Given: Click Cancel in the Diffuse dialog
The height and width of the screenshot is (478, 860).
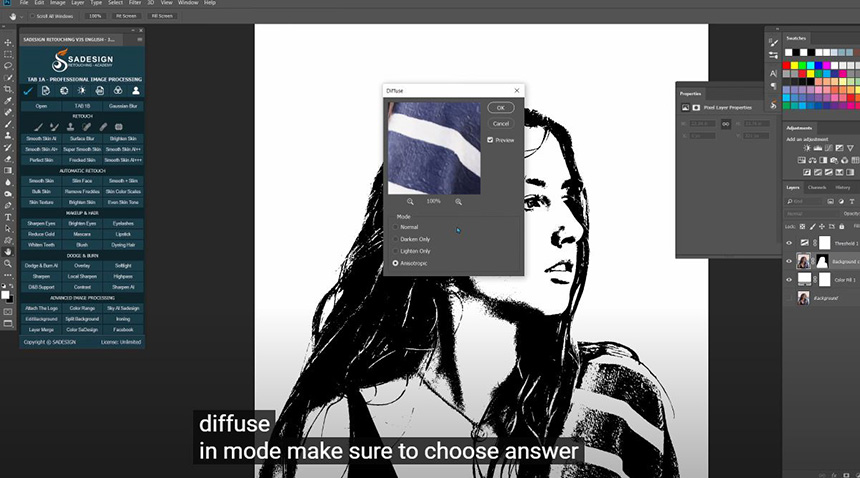Looking at the screenshot, I should coord(501,123).
